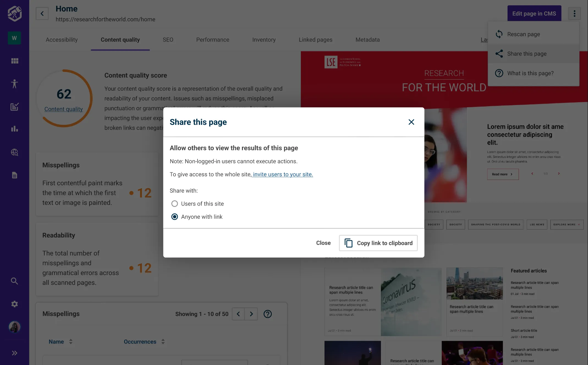Image resolution: width=588 pixels, height=365 pixels.
Task: Click the 62 content quality score ring
Action: (x=64, y=94)
